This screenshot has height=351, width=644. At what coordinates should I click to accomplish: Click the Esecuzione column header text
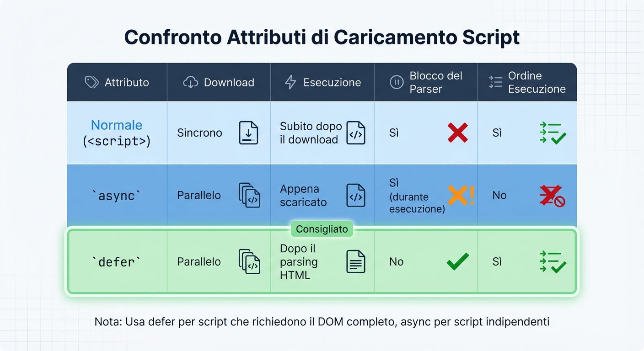[332, 83]
